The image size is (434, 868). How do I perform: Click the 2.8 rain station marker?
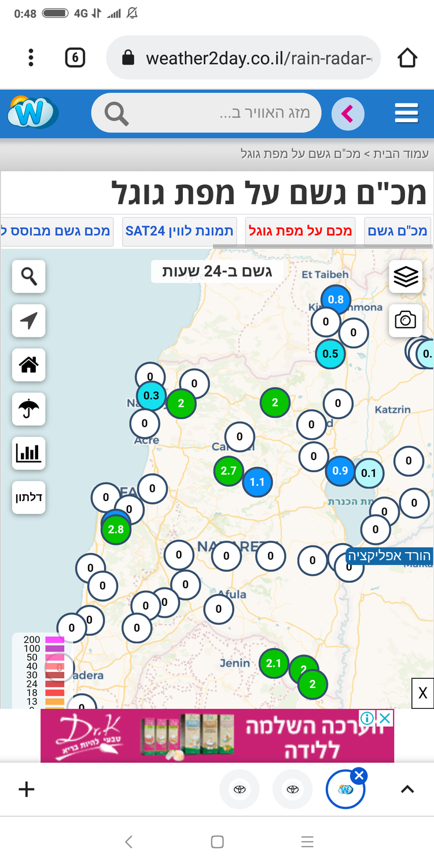tap(116, 529)
